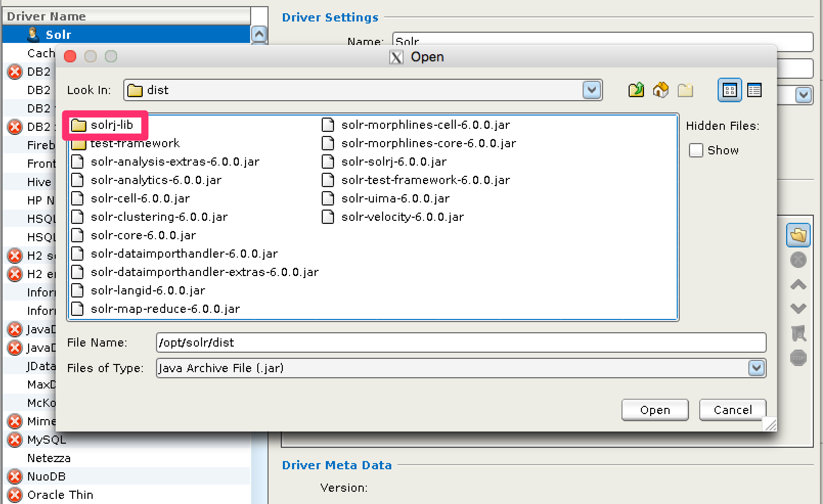Select the solrj-lib folder
Viewport: 823px width, 504px height.
(112, 125)
